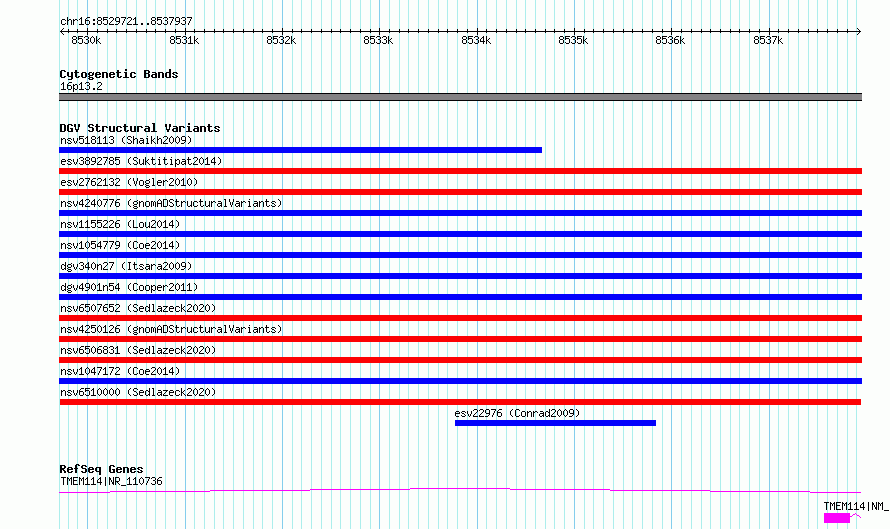Click the esv2762132 red variant bar
890x529 pixels.
pos(460,192)
